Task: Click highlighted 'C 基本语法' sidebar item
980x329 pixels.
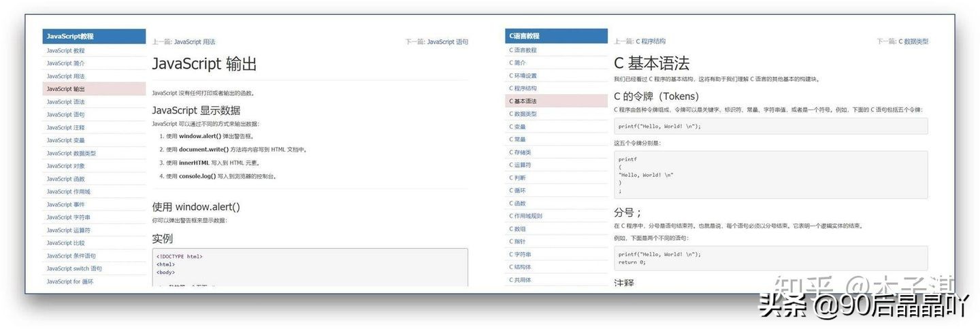Action: coord(523,101)
